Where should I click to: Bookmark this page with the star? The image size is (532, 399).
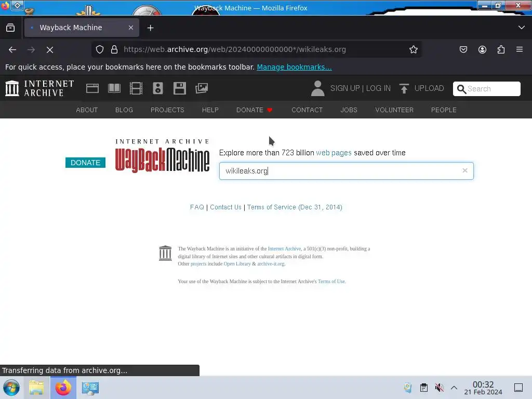[413, 49]
